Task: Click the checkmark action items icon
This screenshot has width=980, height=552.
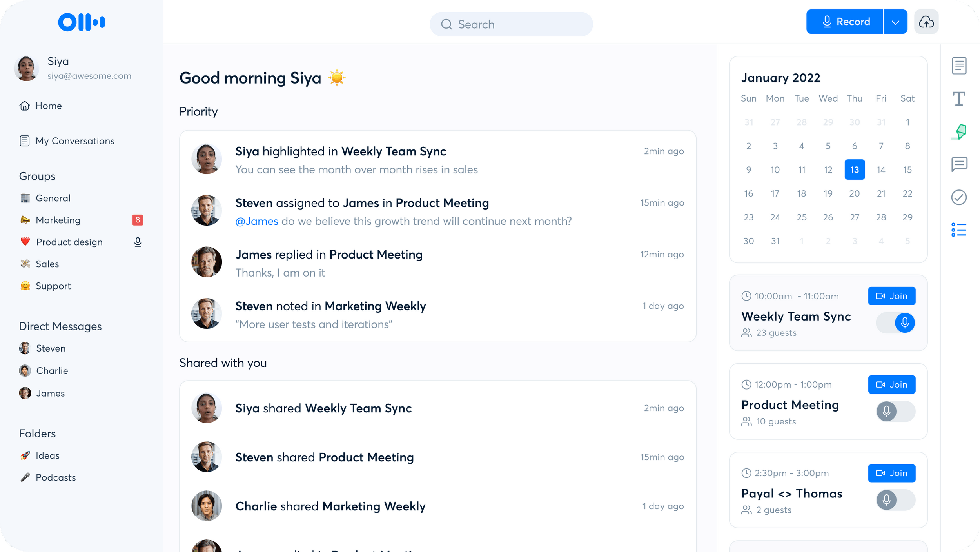Action: [959, 197]
